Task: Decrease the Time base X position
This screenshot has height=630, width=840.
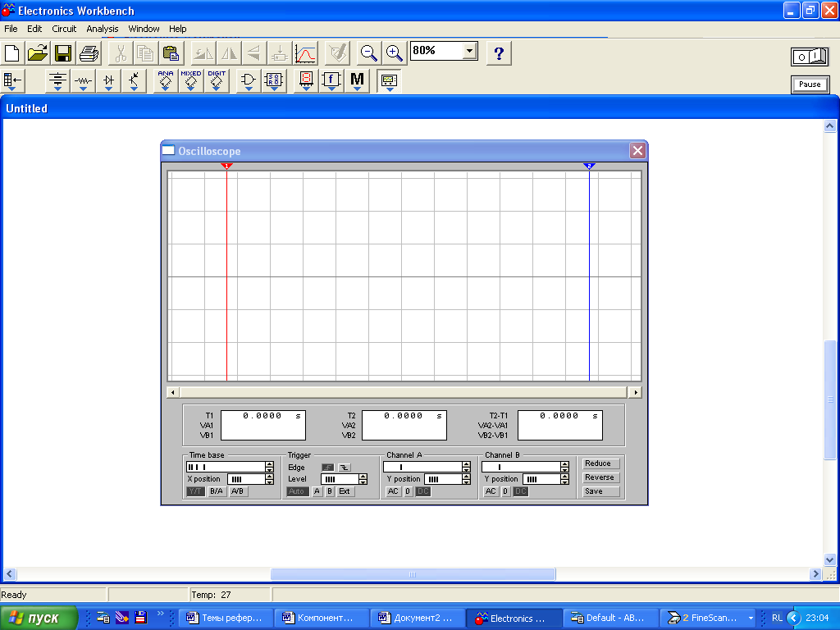Action: [x=269, y=482]
